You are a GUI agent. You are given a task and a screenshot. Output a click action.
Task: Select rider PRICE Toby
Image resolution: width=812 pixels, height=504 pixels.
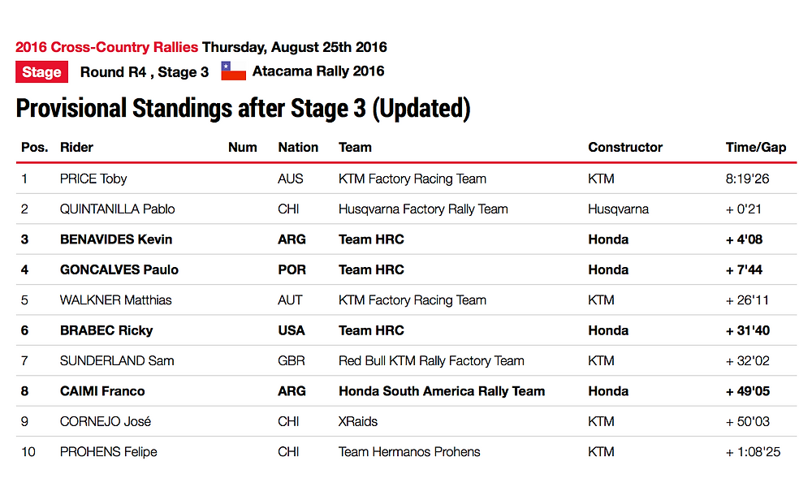[x=93, y=179]
